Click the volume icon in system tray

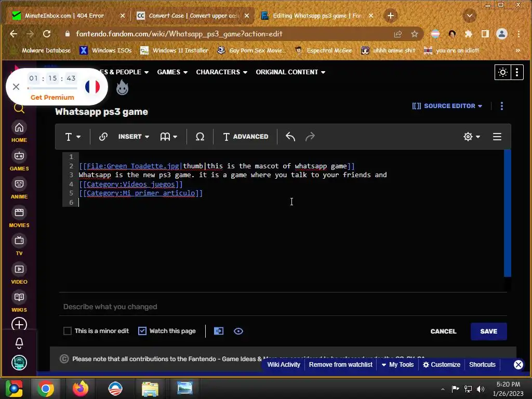point(481,389)
